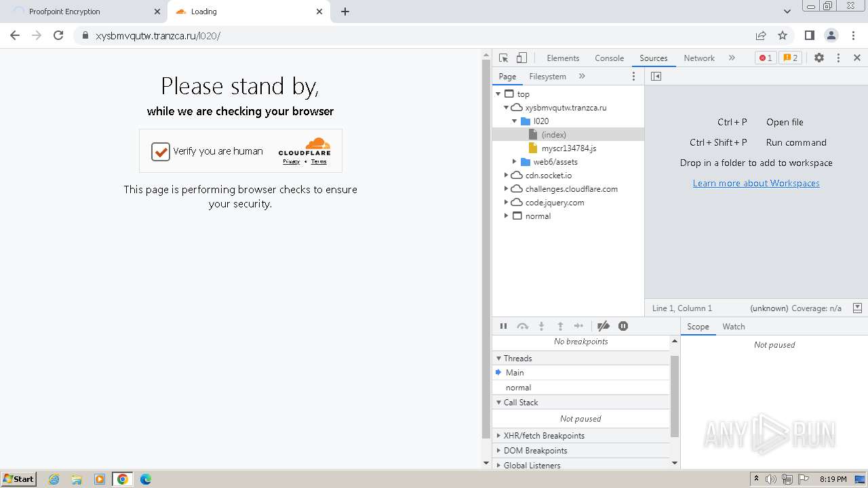
Task: Click the red error count badge
Action: click(766, 58)
